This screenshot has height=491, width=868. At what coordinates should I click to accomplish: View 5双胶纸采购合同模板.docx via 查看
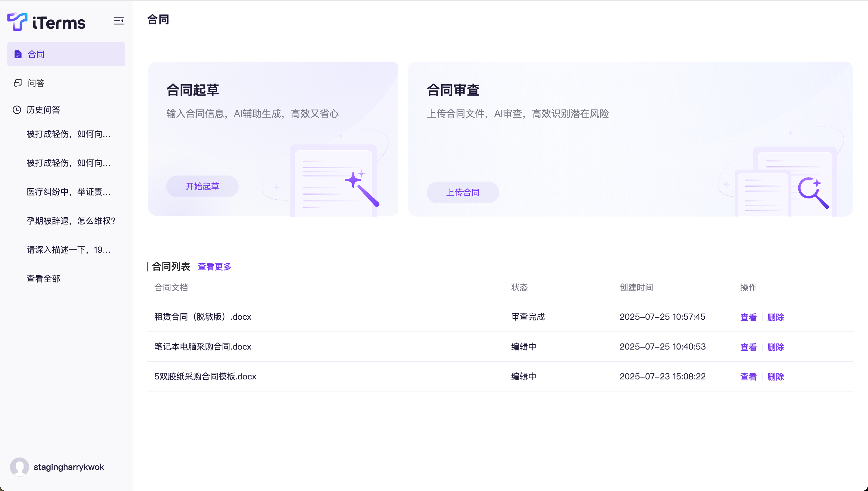[748, 376]
